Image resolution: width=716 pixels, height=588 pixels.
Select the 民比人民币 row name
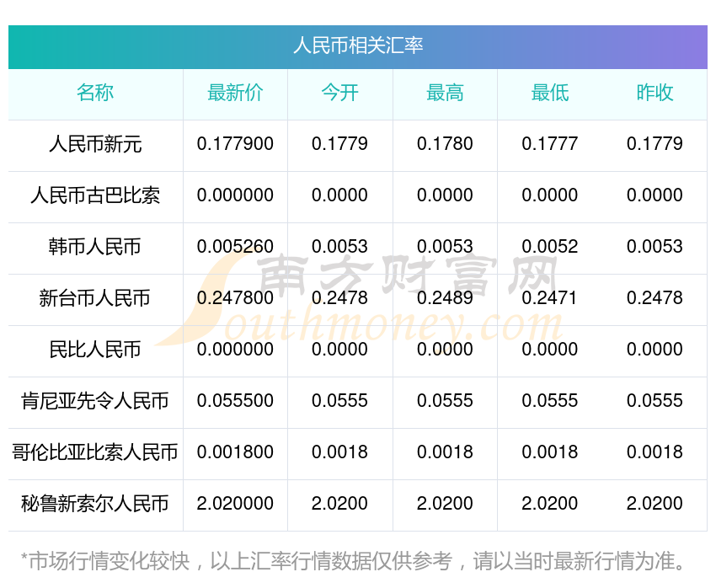pyautogui.click(x=95, y=350)
